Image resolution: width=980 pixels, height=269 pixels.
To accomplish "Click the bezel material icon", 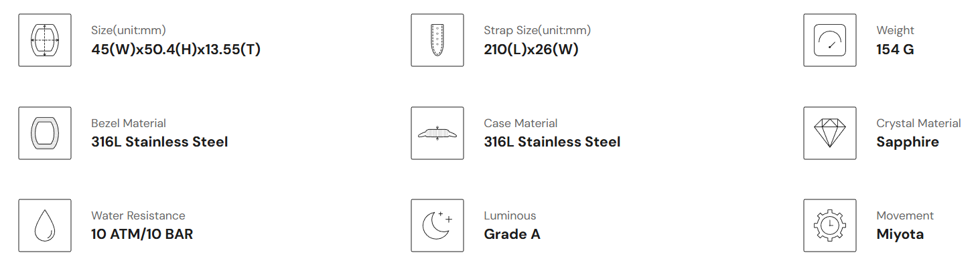I will tap(45, 132).
